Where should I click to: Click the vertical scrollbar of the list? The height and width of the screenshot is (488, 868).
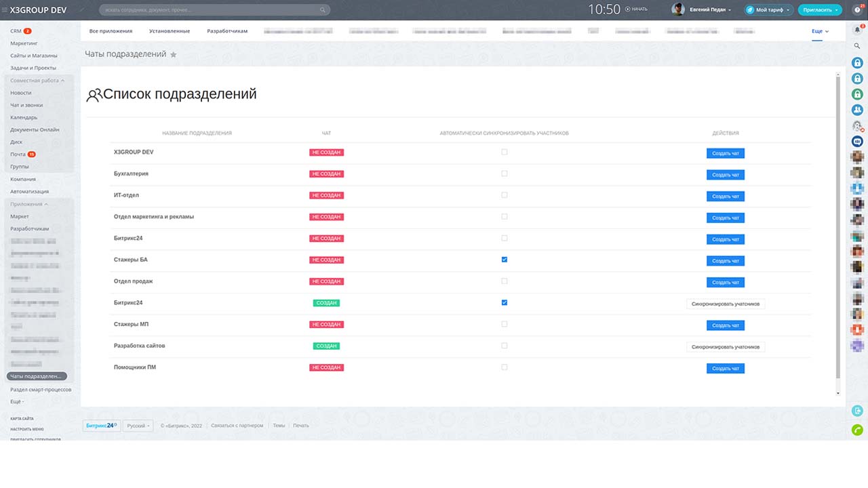click(838, 230)
